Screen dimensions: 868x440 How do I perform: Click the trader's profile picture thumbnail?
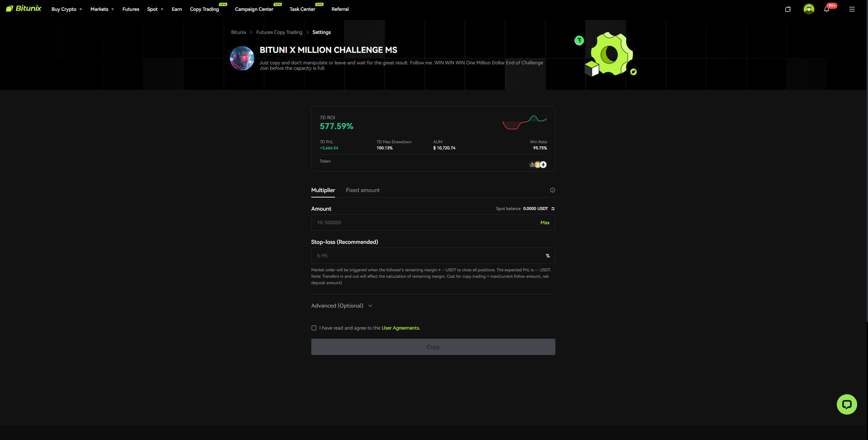tap(242, 58)
